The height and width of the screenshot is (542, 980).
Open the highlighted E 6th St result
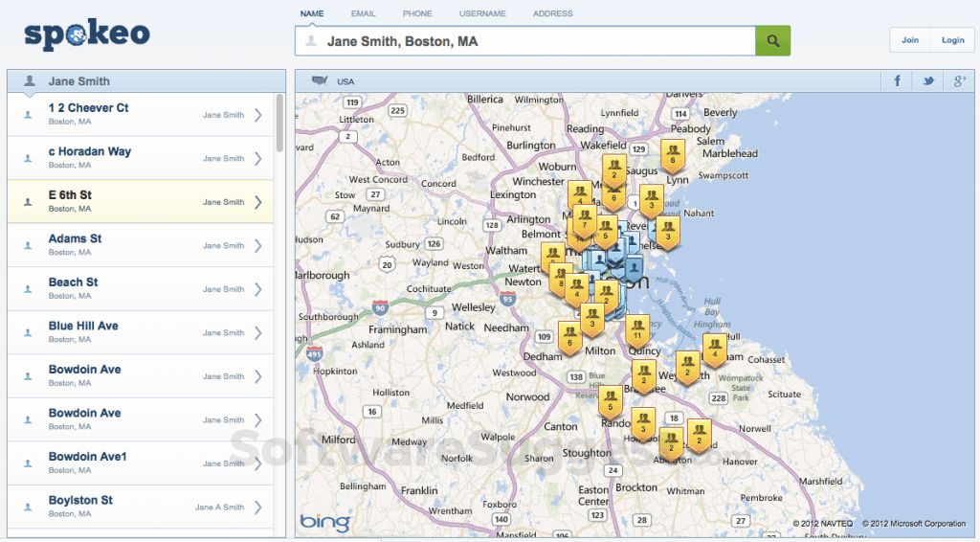tap(141, 202)
